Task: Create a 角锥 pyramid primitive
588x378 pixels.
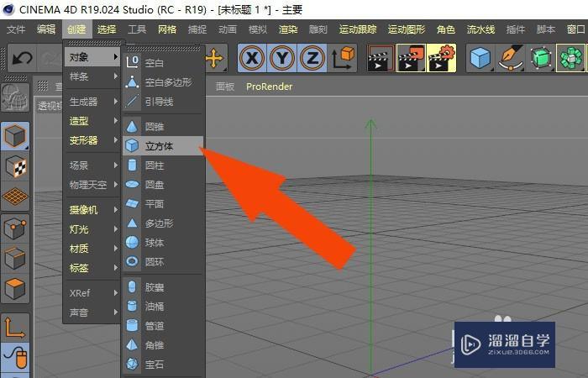Action: click(164, 345)
